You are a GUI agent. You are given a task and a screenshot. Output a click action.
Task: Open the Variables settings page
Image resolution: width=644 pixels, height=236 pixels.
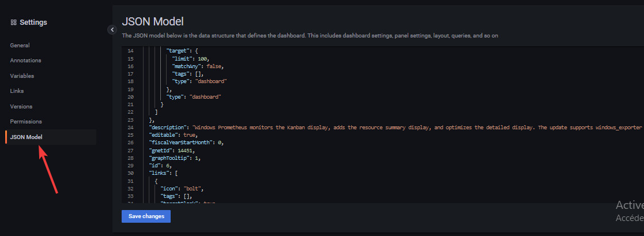click(22, 76)
